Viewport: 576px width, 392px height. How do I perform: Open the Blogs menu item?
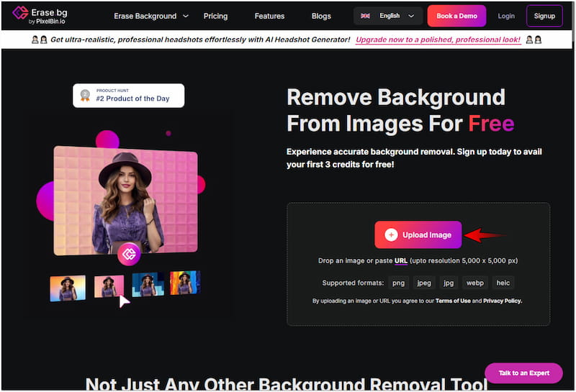(321, 16)
